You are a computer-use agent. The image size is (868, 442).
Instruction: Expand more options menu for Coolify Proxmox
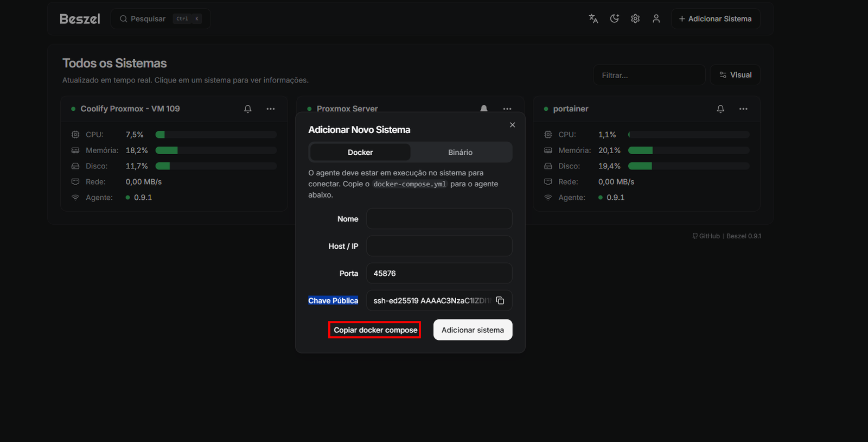click(x=271, y=109)
